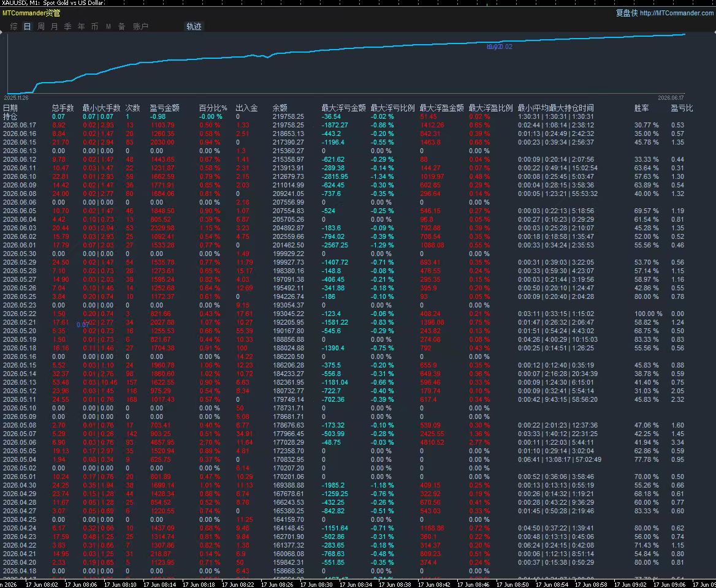This screenshot has height=588, width=716.
Task: Click the 2025.11.26 chart start date
Action: [16, 97]
